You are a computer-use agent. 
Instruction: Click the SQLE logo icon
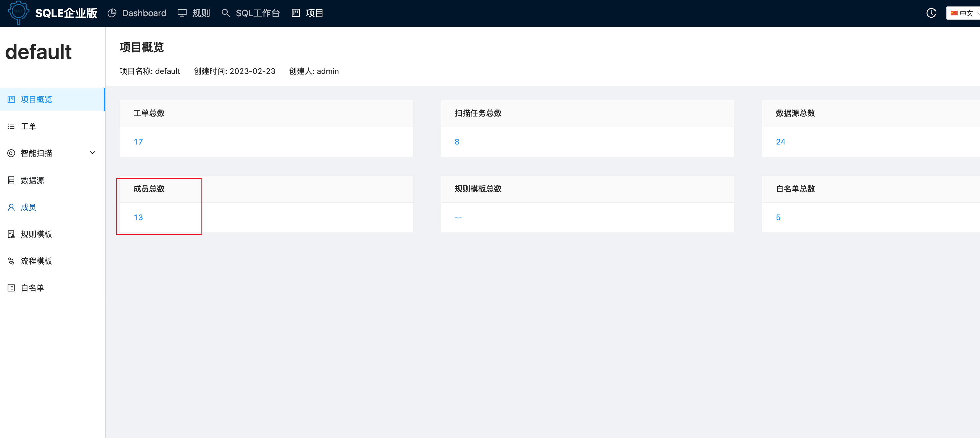[x=18, y=12]
